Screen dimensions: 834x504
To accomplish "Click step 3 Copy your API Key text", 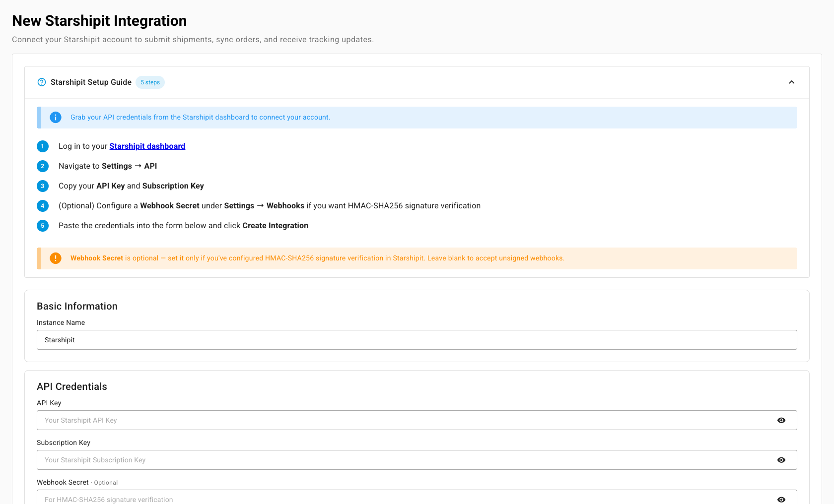I will (131, 186).
